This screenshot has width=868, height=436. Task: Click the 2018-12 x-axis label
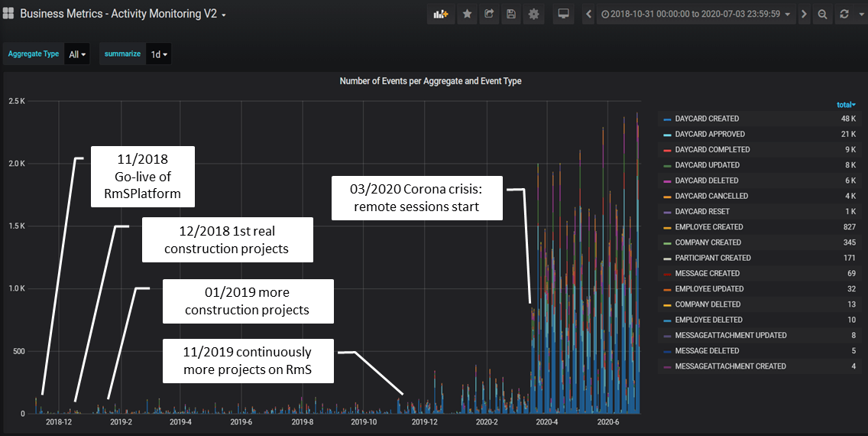(58, 422)
